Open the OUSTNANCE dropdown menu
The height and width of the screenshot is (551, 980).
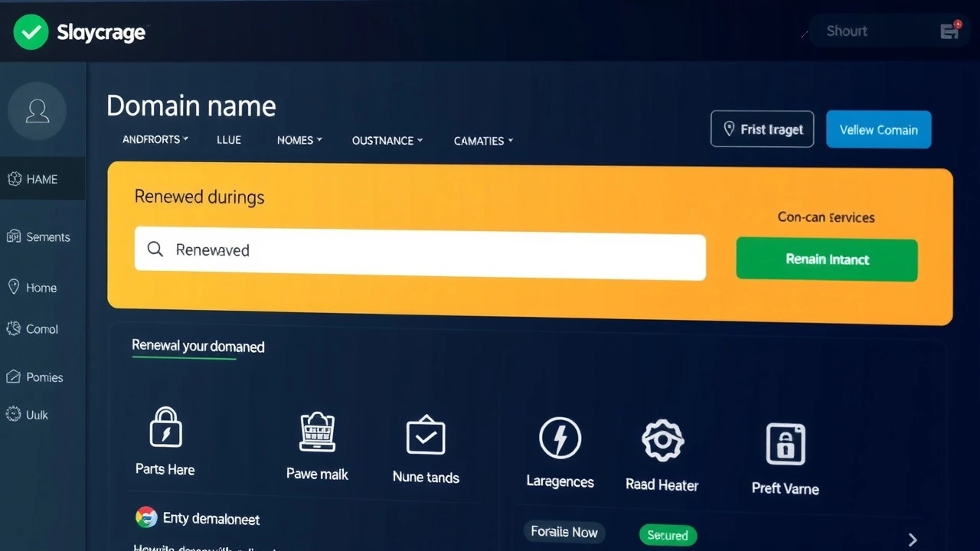tap(387, 141)
